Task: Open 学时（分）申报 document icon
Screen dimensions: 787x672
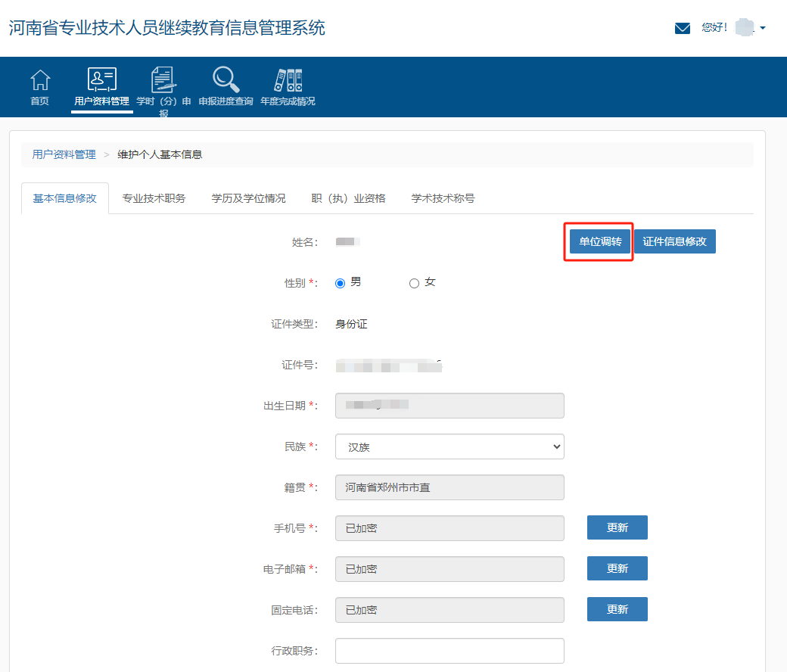Action: tap(163, 80)
